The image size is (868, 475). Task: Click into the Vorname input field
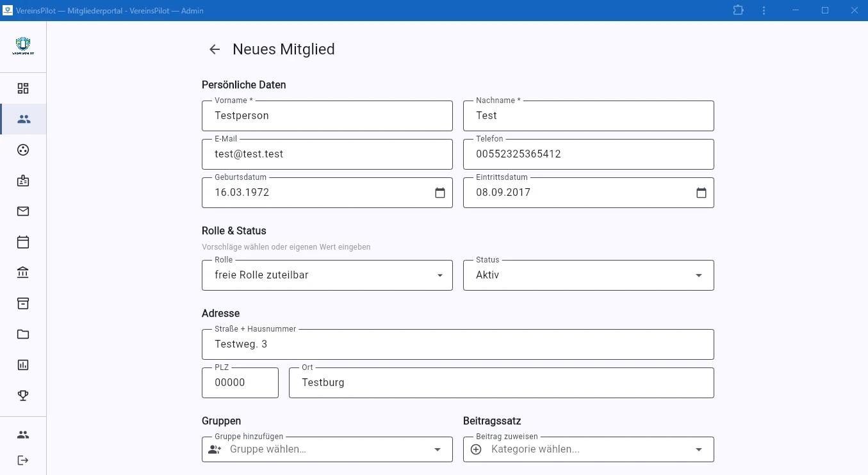pyautogui.click(x=327, y=116)
